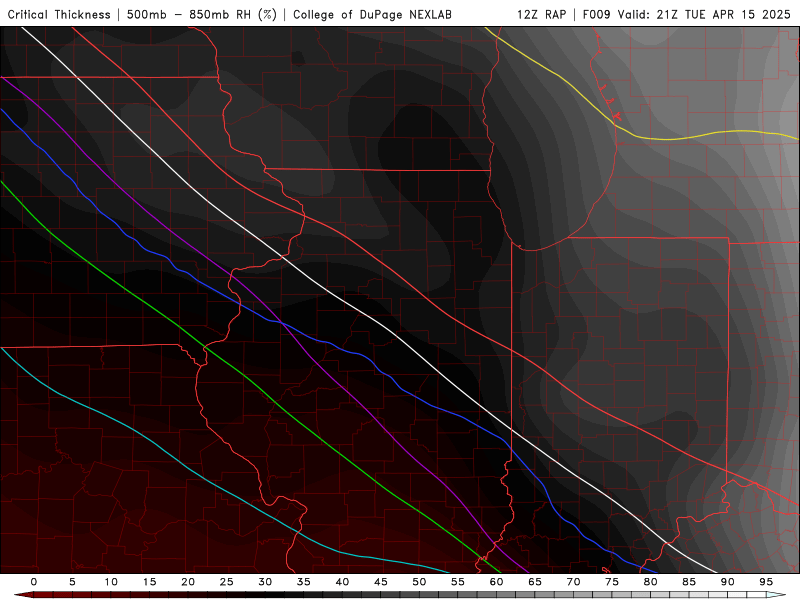Viewport: 800px width, 600px height.
Task: Click the colorbar label "10"
Action: click(111, 582)
